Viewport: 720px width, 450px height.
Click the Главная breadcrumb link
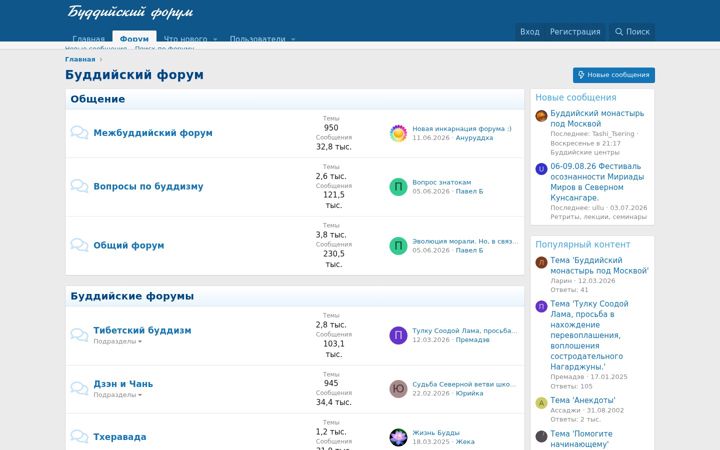80,59
